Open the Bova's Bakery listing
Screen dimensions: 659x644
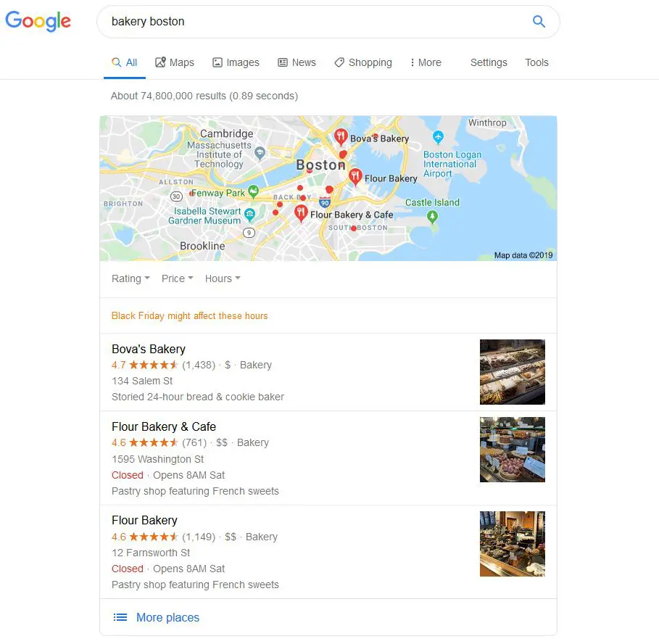pos(149,350)
